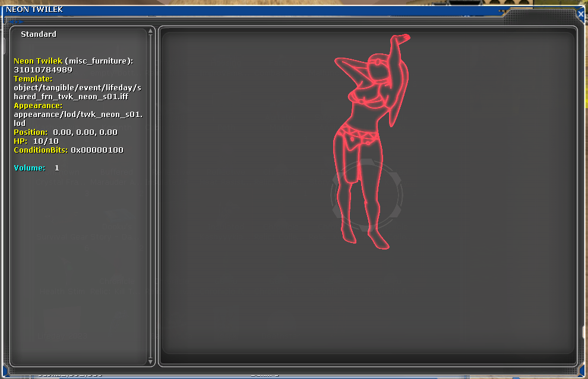Click the Appearance label
The height and width of the screenshot is (379, 588).
pos(38,106)
